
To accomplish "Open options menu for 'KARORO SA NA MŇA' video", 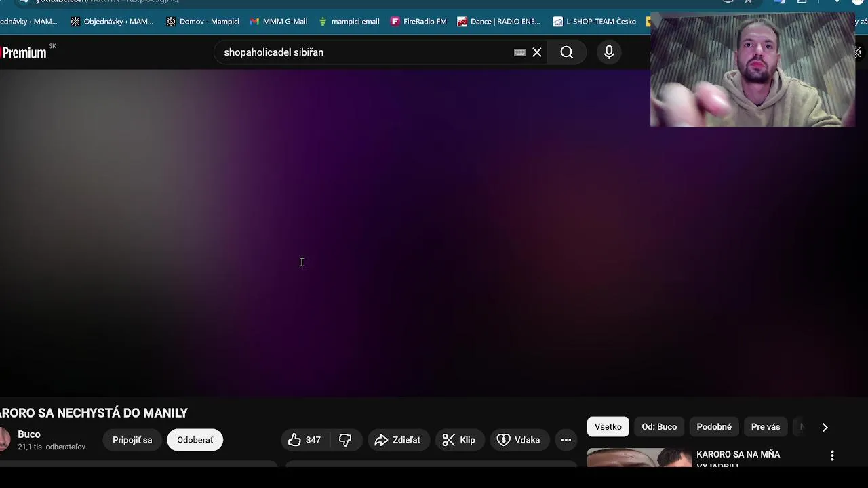I will (832, 455).
